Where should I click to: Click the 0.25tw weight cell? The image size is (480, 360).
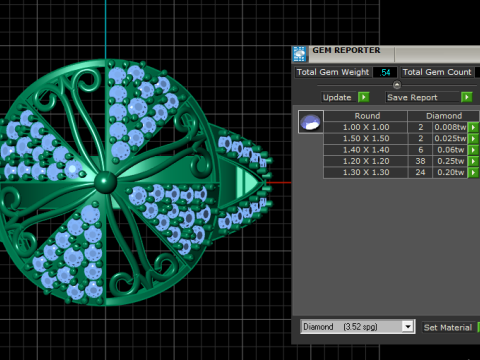[x=450, y=161]
